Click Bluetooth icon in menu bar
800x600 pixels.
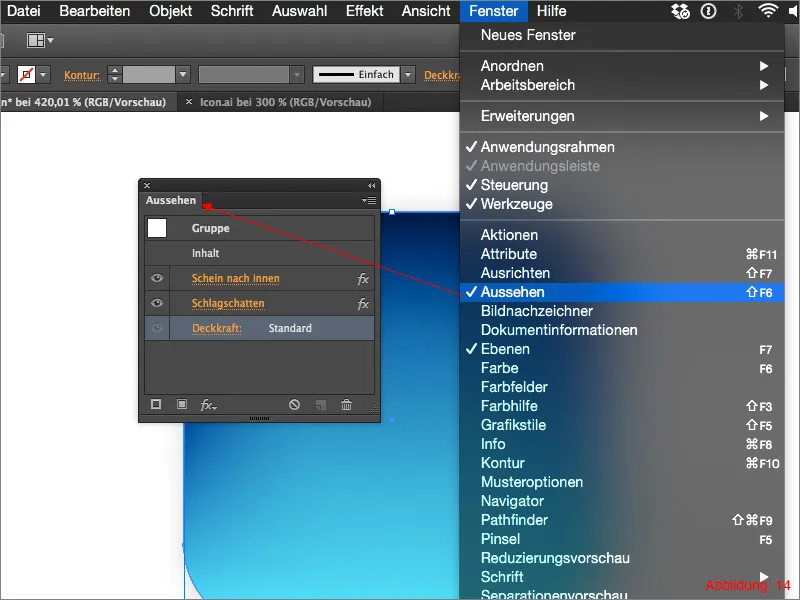coord(738,11)
